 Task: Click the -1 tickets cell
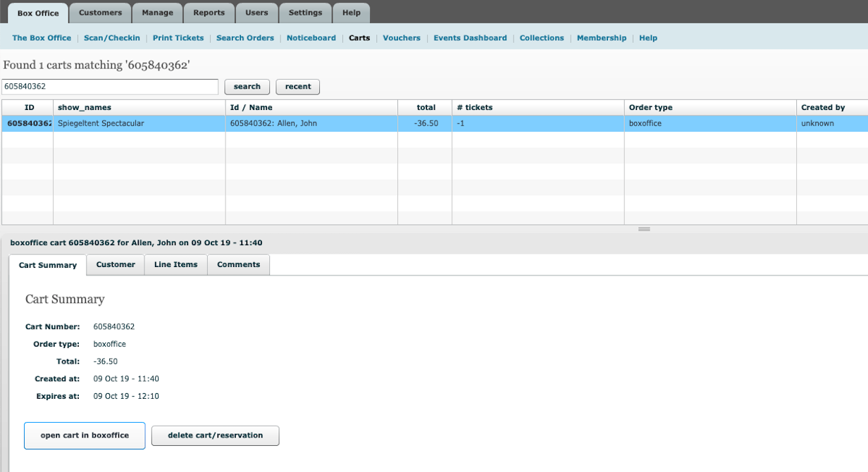538,123
